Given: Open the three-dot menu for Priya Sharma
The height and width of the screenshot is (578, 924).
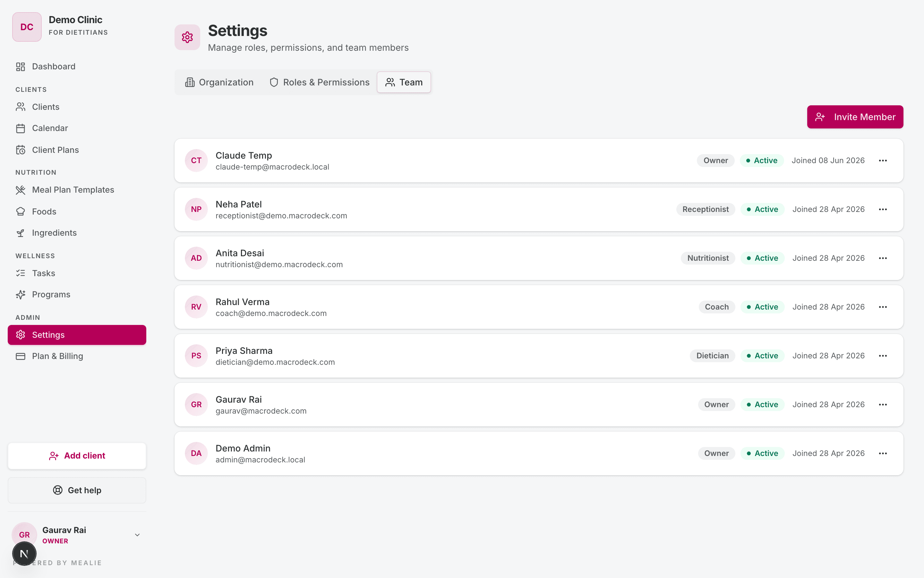Looking at the screenshot, I should pyautogui.click(x=883, y=356).
